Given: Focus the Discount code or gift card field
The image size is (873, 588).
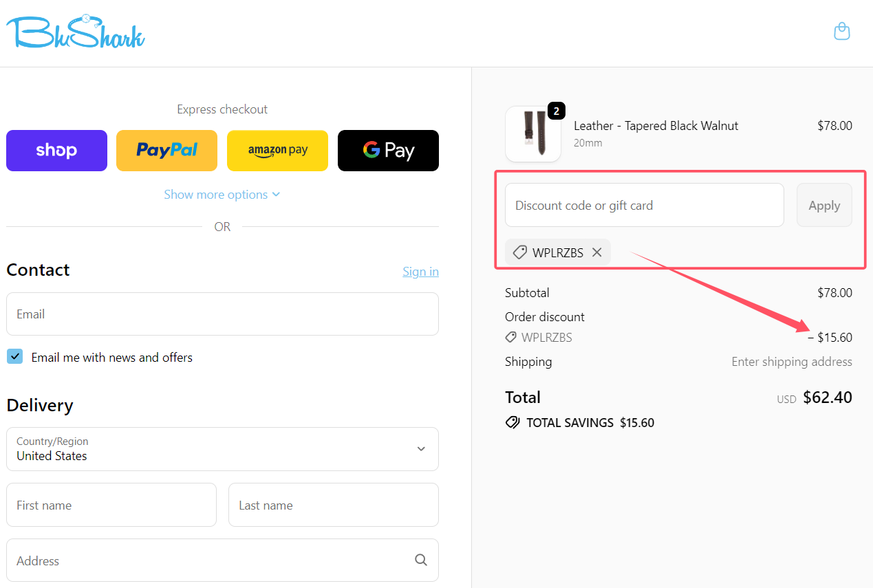Looking at the screenshot, I should coord(645,205).
